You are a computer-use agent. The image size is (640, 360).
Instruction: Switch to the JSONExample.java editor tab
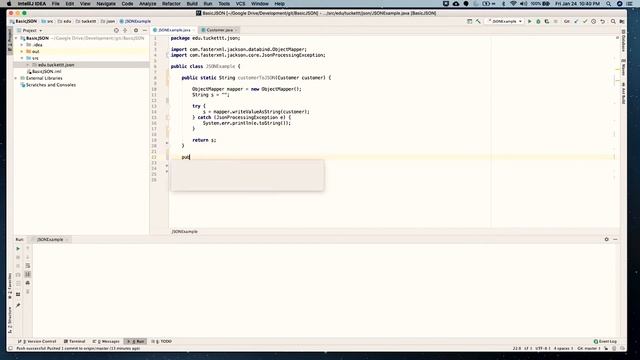[x=174, y=30]
